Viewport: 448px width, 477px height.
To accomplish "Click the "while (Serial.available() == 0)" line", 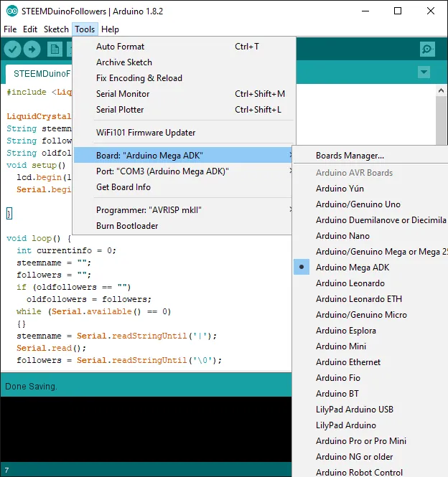I will (94, 311).
